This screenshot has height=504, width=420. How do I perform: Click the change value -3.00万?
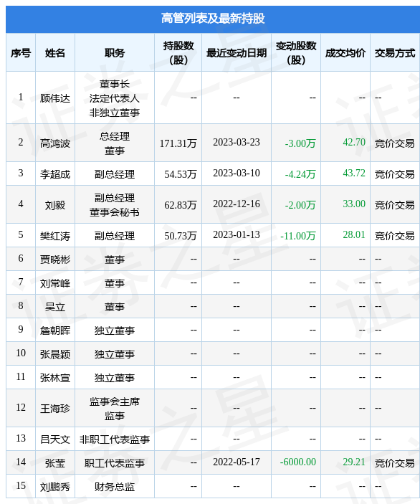pos(300,143)
